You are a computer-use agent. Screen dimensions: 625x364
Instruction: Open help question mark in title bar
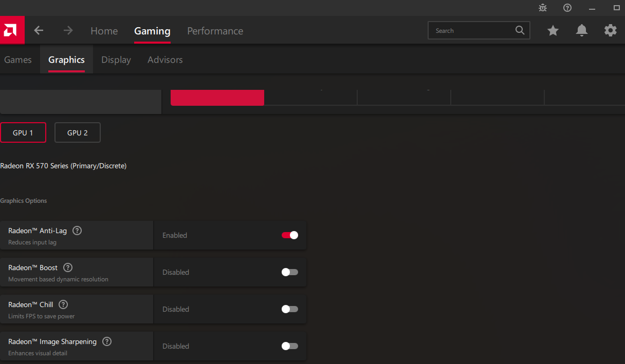[567, 8]
